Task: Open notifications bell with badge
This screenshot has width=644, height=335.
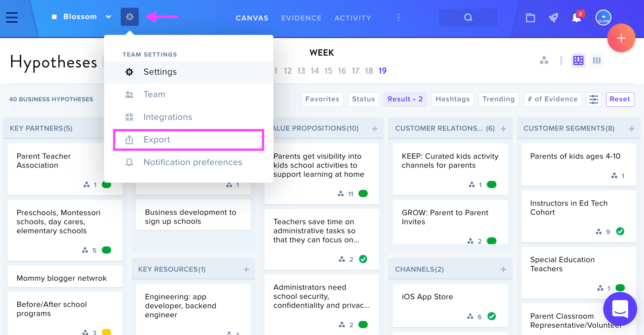Action: click(577, 17)
